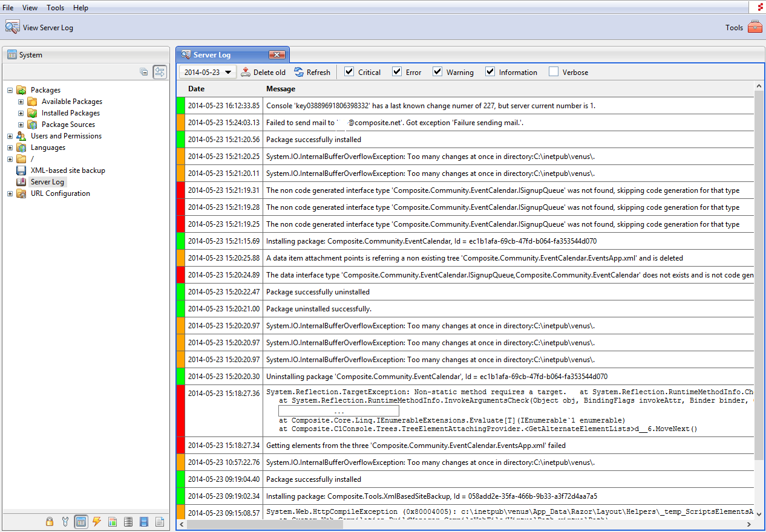
Task: Open the Tools menu in the menu bar
Action: coord(55,7)
